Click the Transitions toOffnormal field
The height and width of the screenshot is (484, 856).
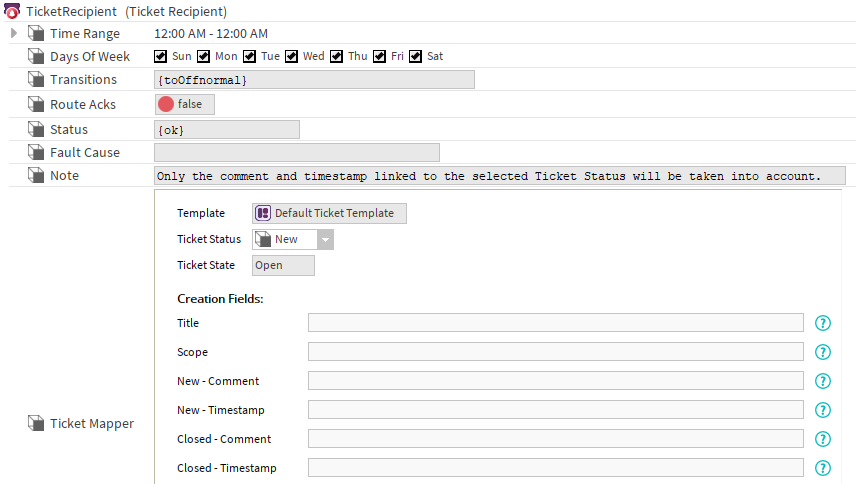[314, 80]
